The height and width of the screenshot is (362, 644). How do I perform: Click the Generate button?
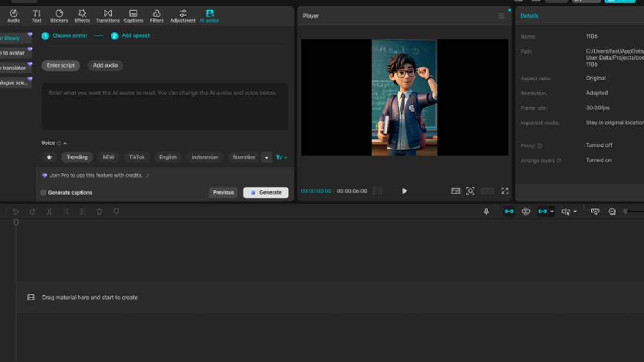[266, 193]
